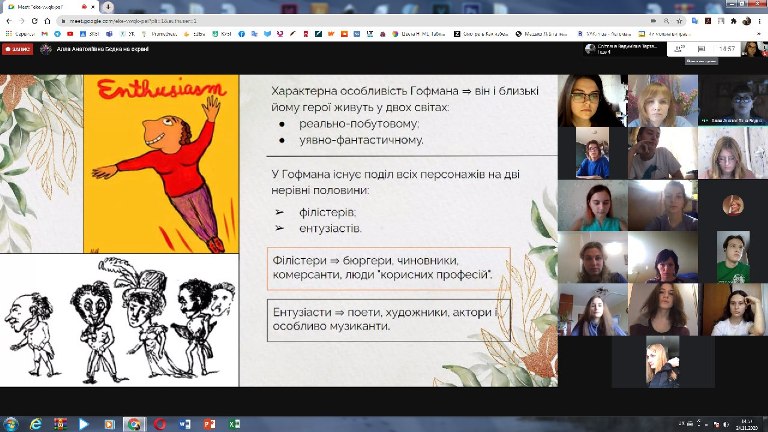Close the Meet browser tab
The image size is (768, 432).
coord(93,7)
